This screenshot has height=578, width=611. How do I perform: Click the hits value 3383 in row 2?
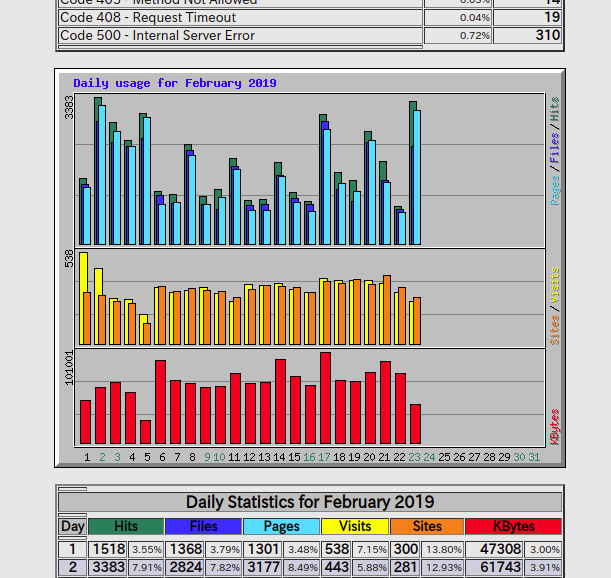point(108,567)
